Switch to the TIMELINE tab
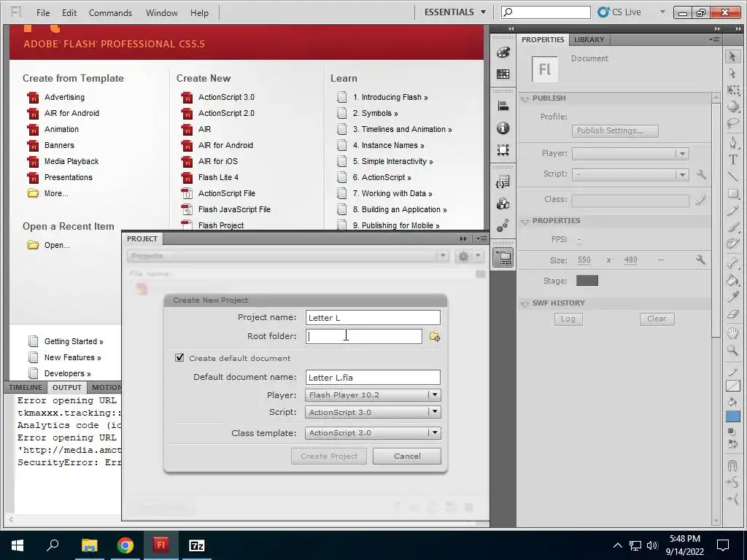The image size is (747, 560). (x=26, y=388)
